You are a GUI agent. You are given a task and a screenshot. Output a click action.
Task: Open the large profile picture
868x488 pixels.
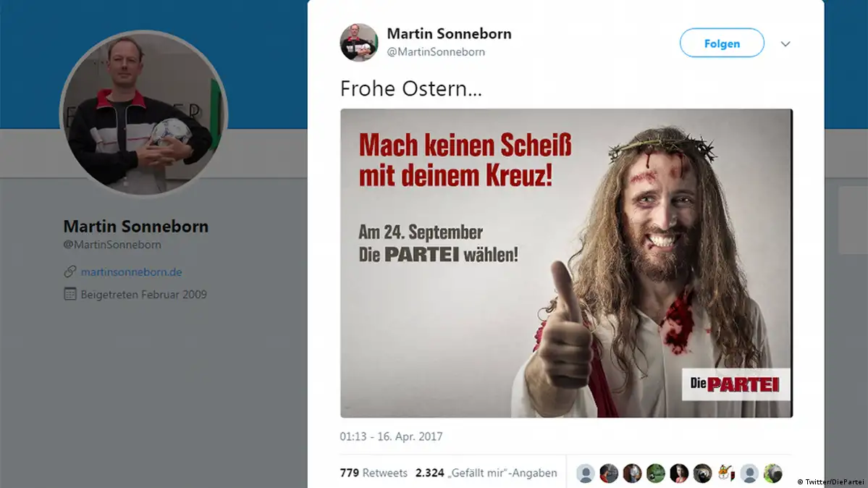[143, 114]
